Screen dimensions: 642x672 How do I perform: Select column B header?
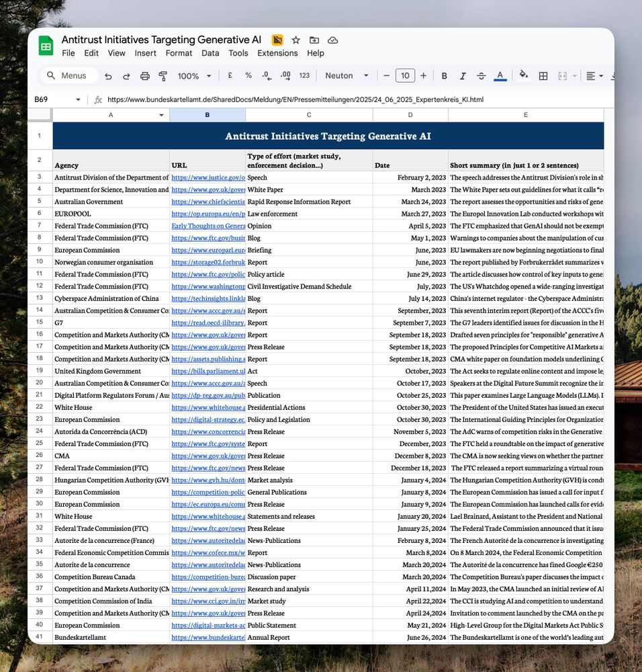[x=208, y=115]
